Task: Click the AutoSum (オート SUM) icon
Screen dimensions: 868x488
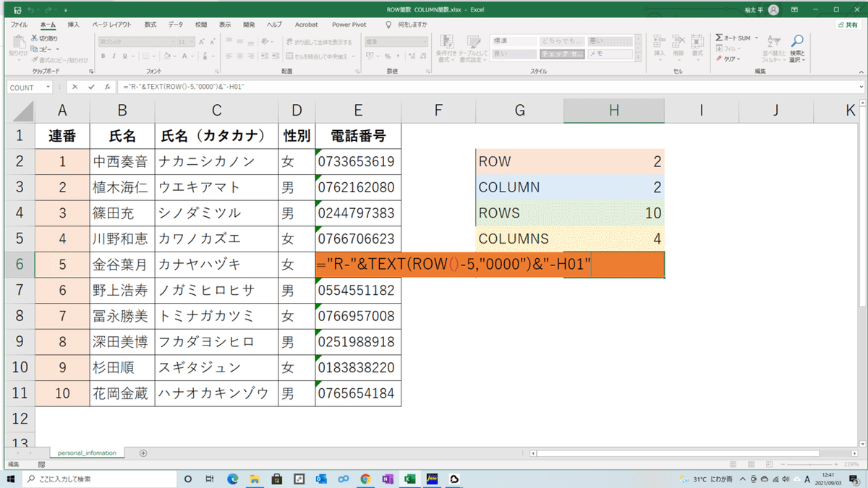Action: click(x=720, y=38)
